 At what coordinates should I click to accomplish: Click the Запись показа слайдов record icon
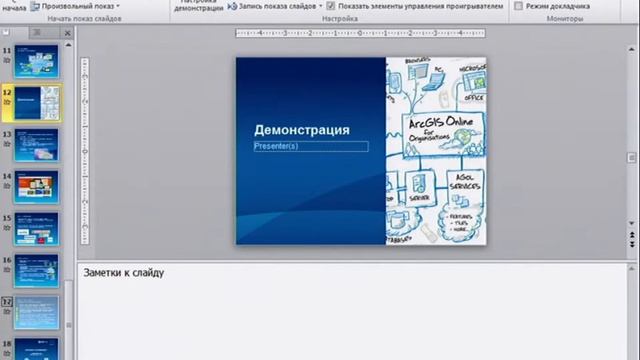(x=232, y=6)
